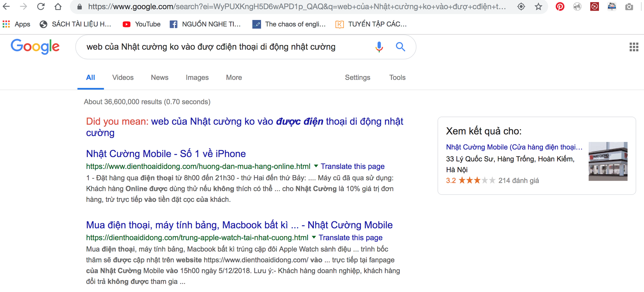This screenshot has width=644, height=292.
Task: Click the Xem kết quả cho: heading
Action: click(484, 131)
